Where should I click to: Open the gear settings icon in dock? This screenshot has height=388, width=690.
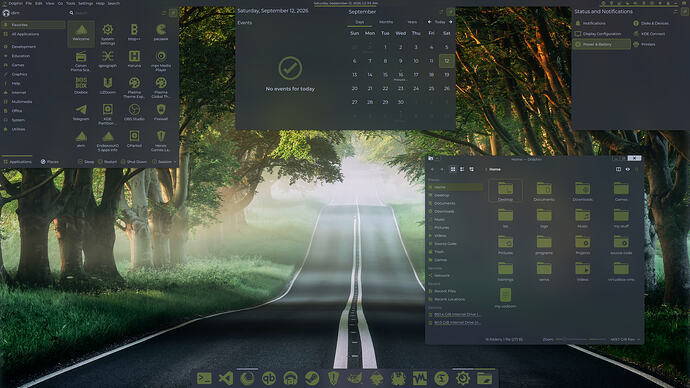click(x=463, y=378)
